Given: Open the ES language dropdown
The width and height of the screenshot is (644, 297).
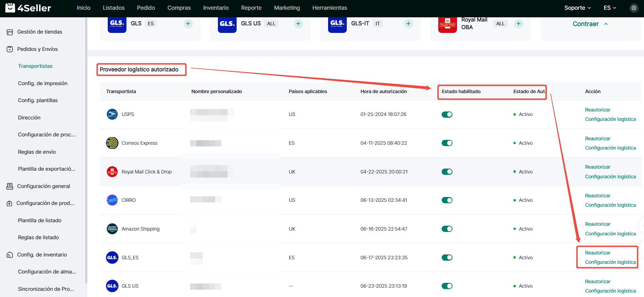Looking at the screenshot, I should (x=610, y=8).
